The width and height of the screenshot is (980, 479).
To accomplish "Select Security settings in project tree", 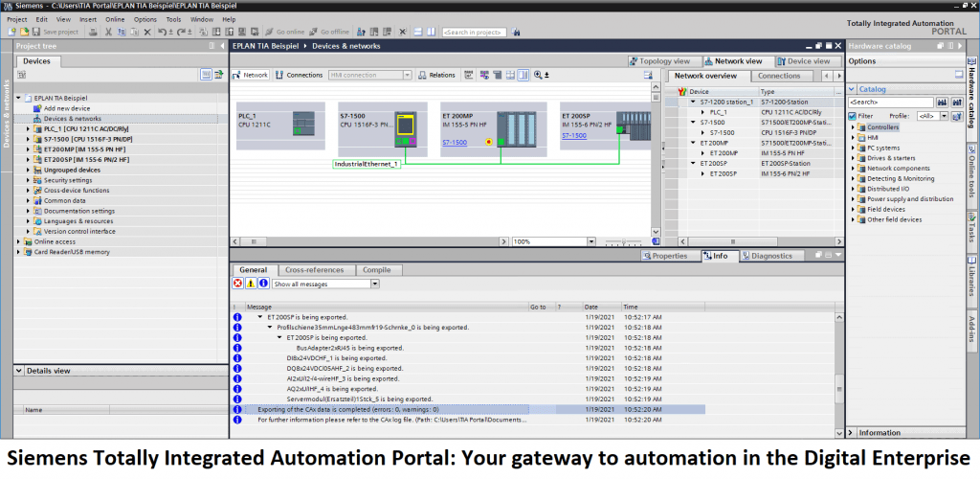I will [x=68, y=180].
